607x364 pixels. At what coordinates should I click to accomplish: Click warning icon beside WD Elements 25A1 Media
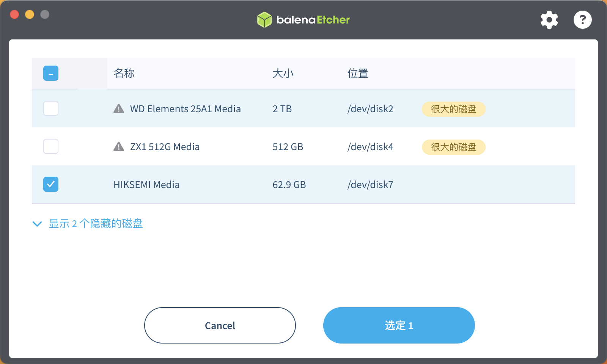pos(119,109)
